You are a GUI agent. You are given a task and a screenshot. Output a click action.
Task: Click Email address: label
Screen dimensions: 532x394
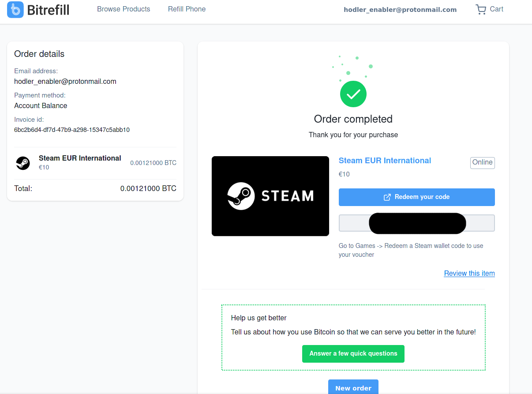coord(36,71)
